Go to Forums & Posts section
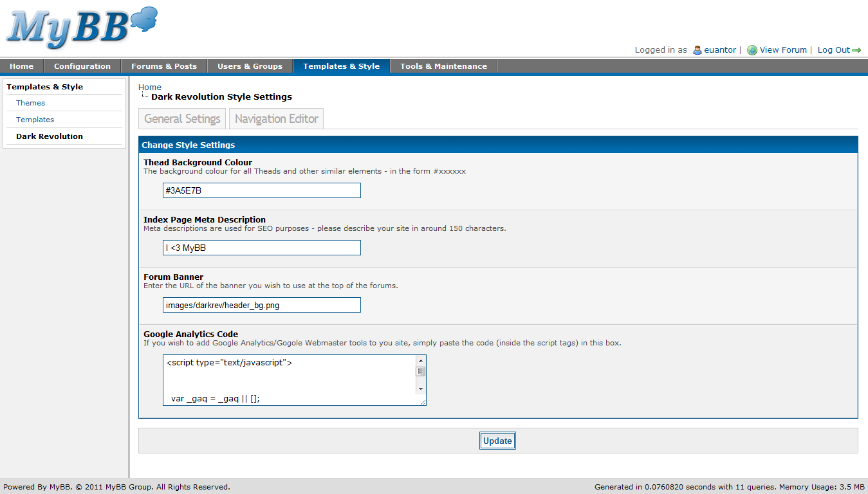This screenshot has height=494, width=868. coord(164,66)
